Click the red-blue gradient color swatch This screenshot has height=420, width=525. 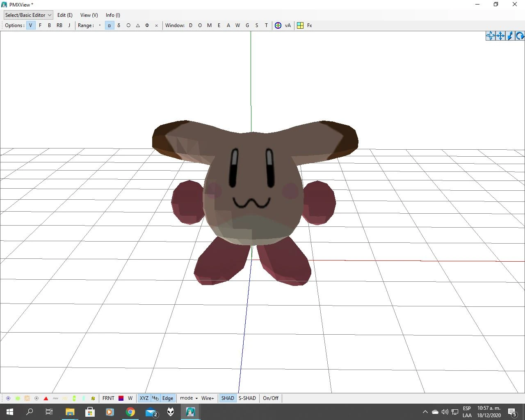pyautogui.click(x=121, y=398)
